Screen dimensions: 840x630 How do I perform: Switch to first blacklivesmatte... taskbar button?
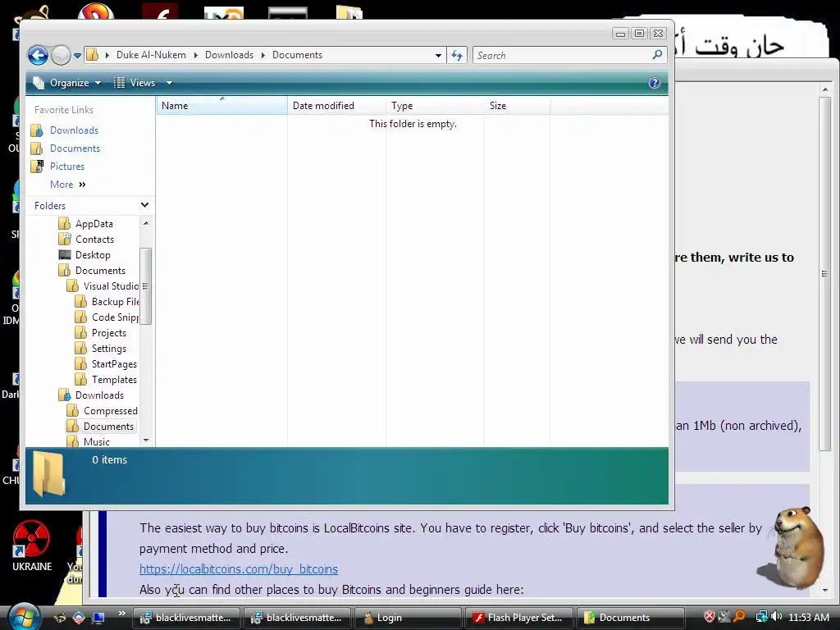pyautogui.click(x=187, y=618)
